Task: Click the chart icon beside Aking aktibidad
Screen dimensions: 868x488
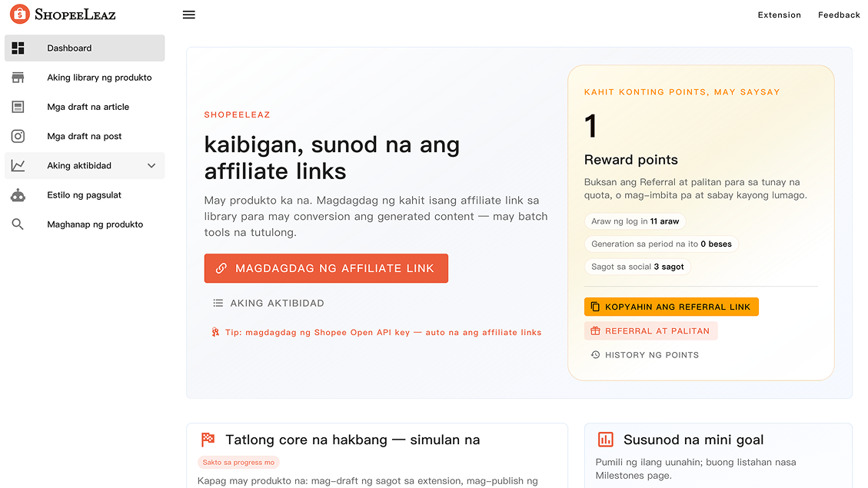Action: (18, 166)
